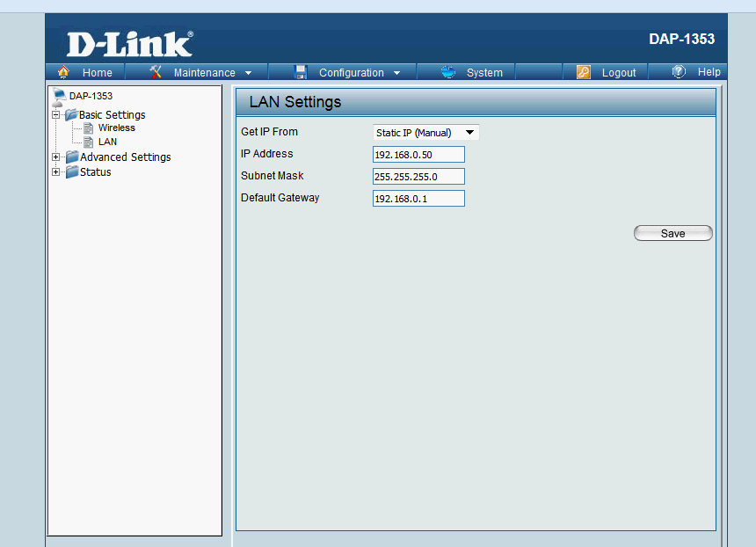Click the Save button
The height and width of the screenshot is (547, 756).
[x=673, y=233]
